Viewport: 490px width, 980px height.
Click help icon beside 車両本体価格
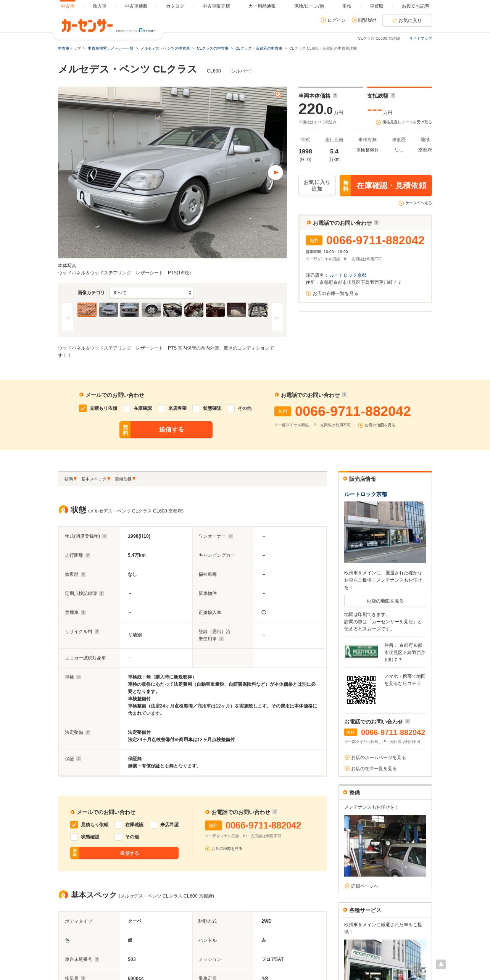tap(335, 95)
